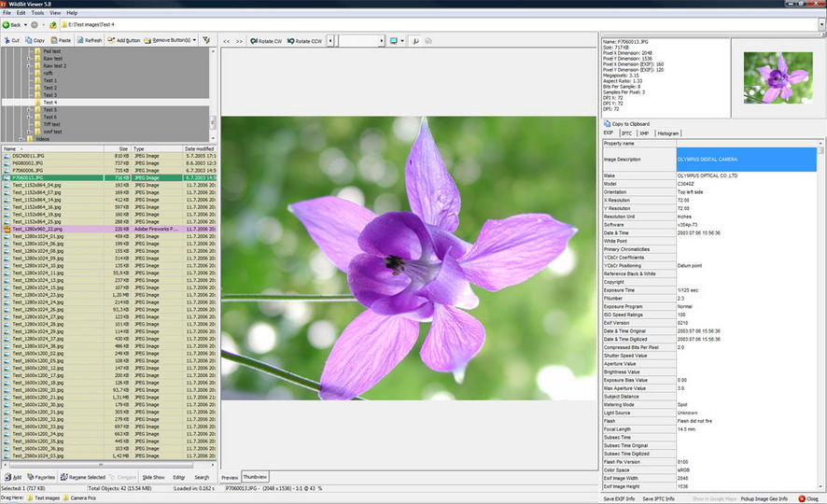Screen dimensions: 827x504
Task: Click the Search button
Action: click(x=202, y=477)
